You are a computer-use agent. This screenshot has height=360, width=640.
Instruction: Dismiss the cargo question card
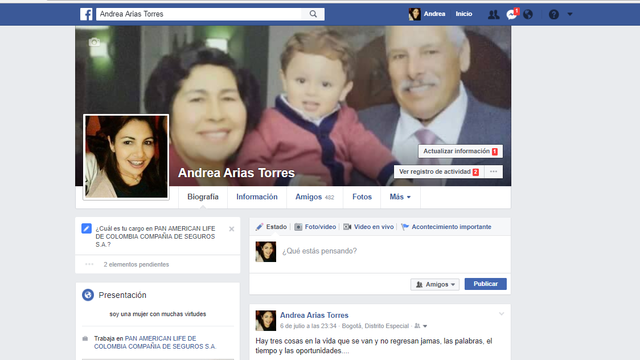[231, 229]
